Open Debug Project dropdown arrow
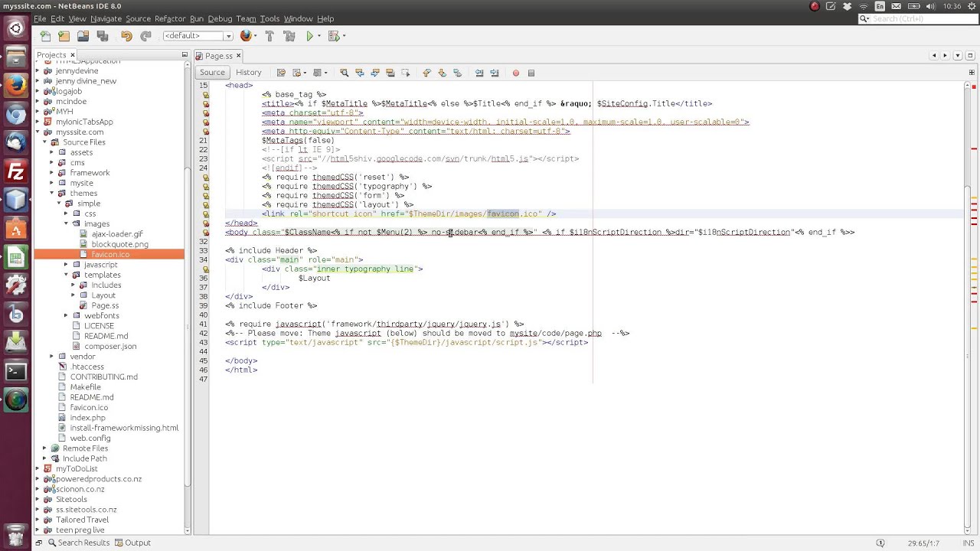980x551 pixels. (344, 36)
